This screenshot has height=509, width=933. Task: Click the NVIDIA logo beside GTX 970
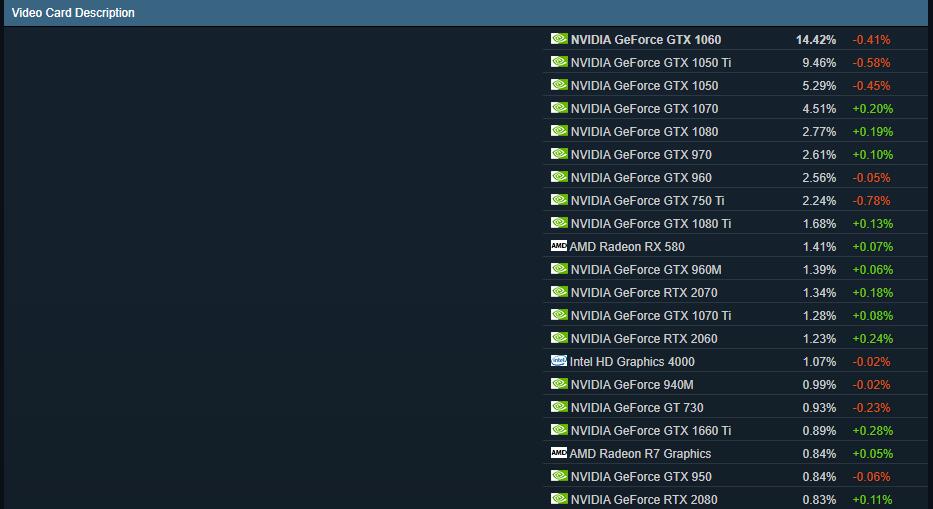[559, 154]
